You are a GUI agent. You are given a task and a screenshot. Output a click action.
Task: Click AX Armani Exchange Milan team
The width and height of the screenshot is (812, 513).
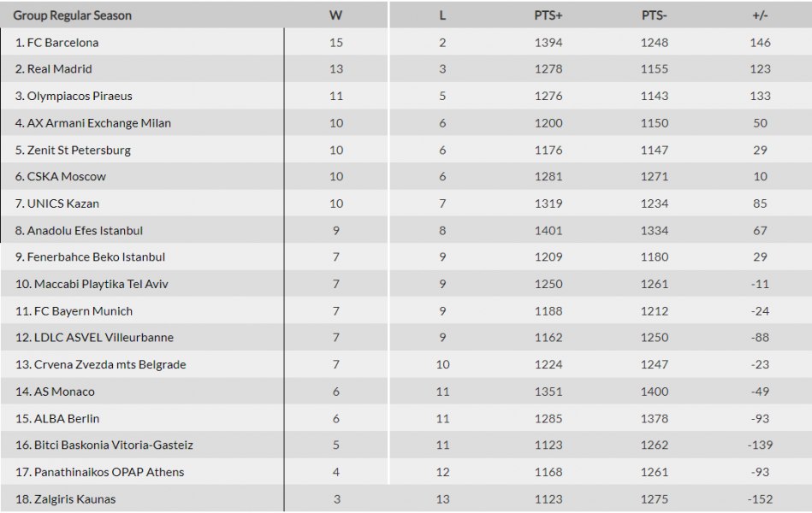tap(98, 123)
